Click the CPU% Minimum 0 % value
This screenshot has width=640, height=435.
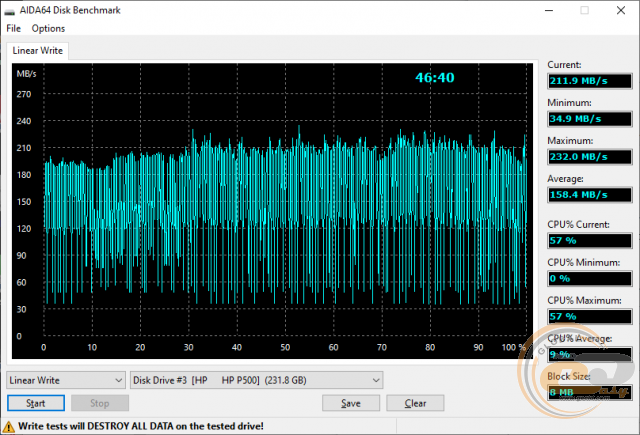(x=590, y=278)
